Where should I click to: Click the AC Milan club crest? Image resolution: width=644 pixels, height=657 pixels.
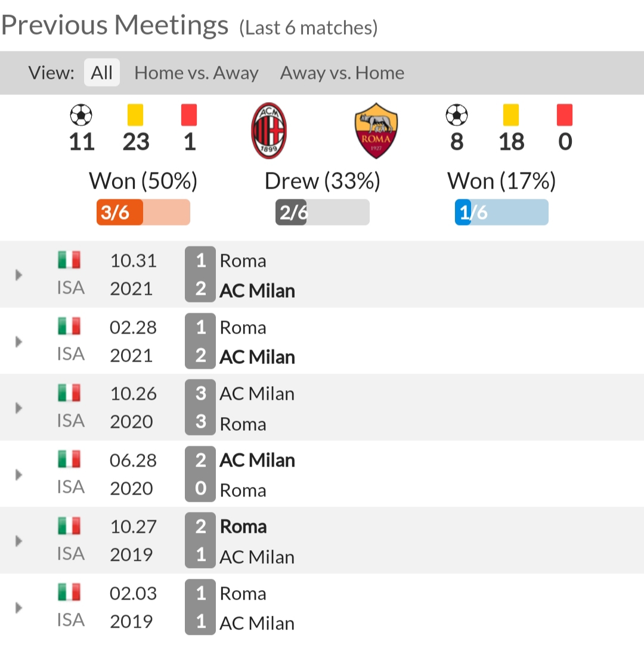pos(269,131)
